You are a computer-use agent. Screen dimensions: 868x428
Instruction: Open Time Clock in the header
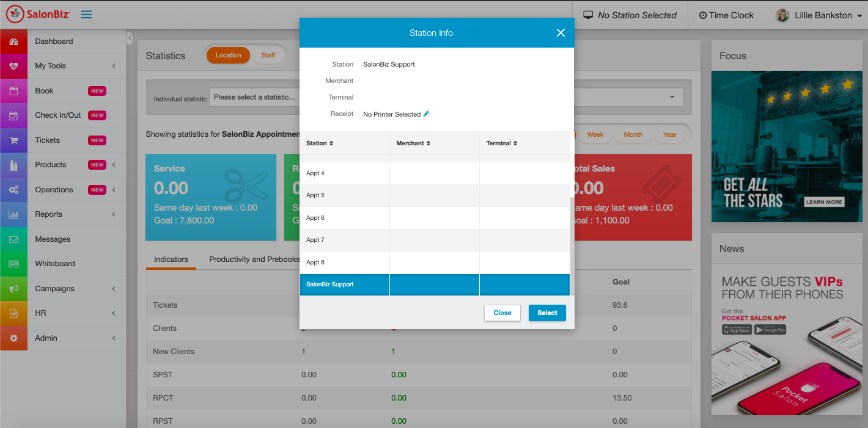click(x=727, y=15)
